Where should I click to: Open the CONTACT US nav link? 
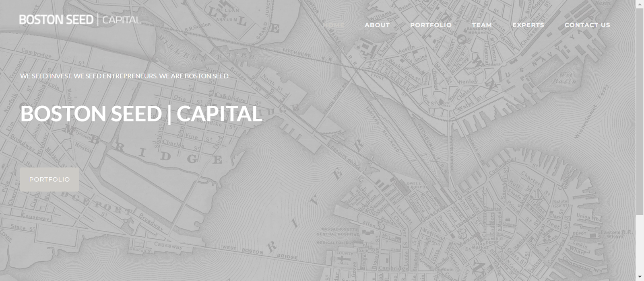click(587, 25)
